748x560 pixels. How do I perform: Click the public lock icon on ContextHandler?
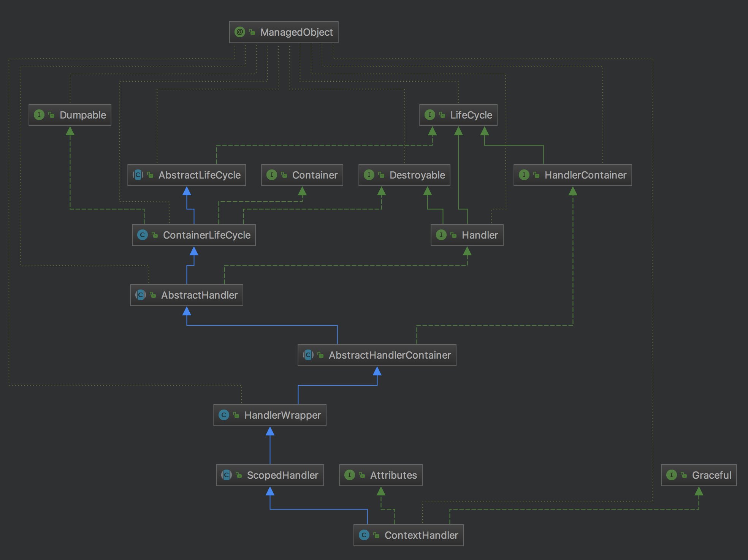coord(376,535)
